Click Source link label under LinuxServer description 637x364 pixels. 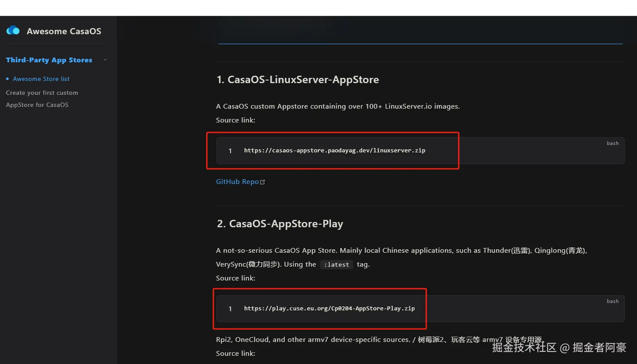235,120
